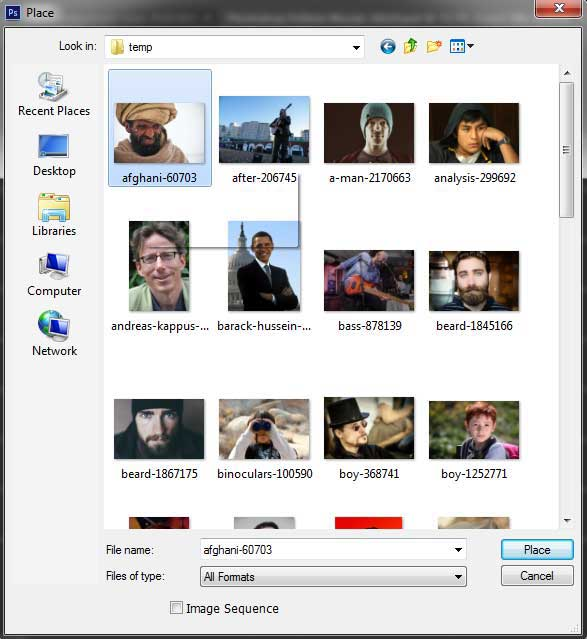The width and height of the screenshot is (587, 639).
Task: Click the file name label bass-878139
Action: [370, 326]
